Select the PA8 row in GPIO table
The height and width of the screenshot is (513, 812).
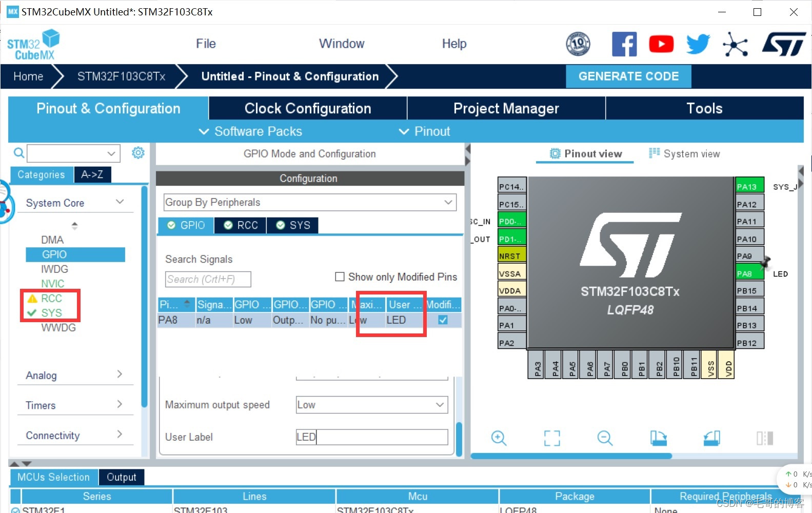tap(310, 320)
